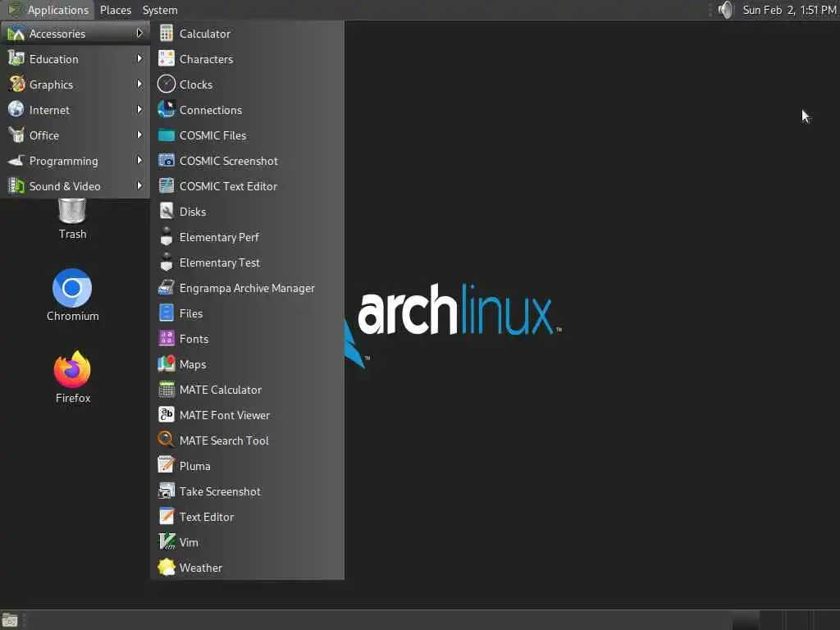The height and width of the screenshot is (630, 840).
Task: Expand the Office submenu arrow
Action: click(x=139, y=135)
